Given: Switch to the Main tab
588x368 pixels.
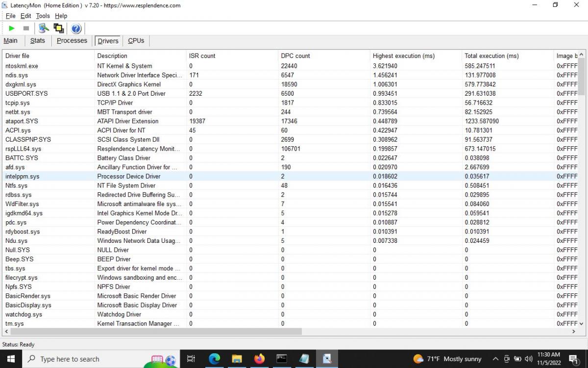Looking at the screenshot, I should [11, 41].
